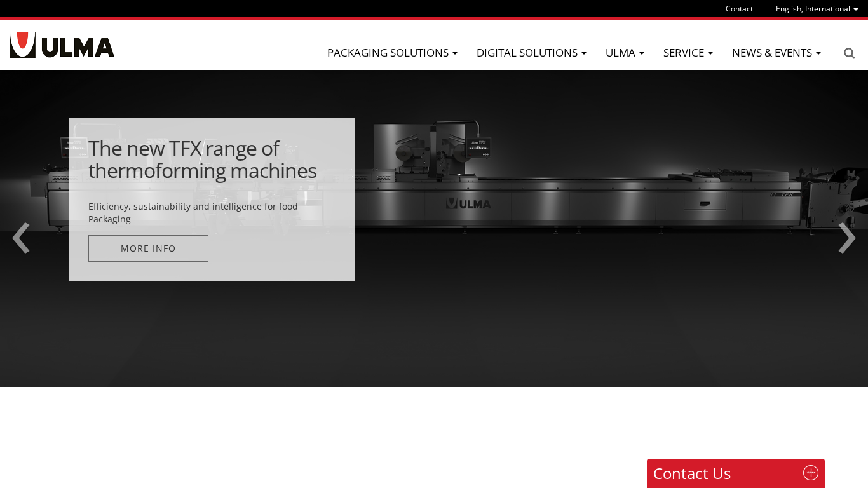Screen dimensions: 868x488
Task: Expand Contact Us panel plus icon
Action: pyautogui.click(x=811, y=473)
